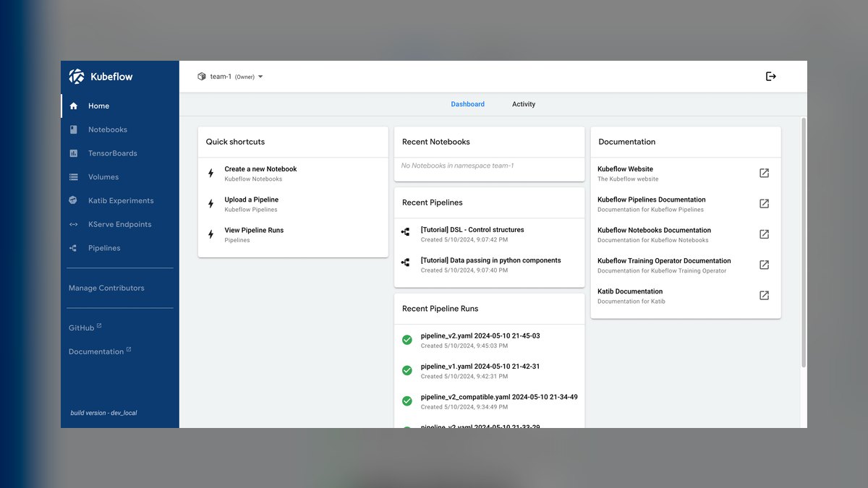Open external icon for Katib Documentation
868x488 pixels.
coord(764,295)
